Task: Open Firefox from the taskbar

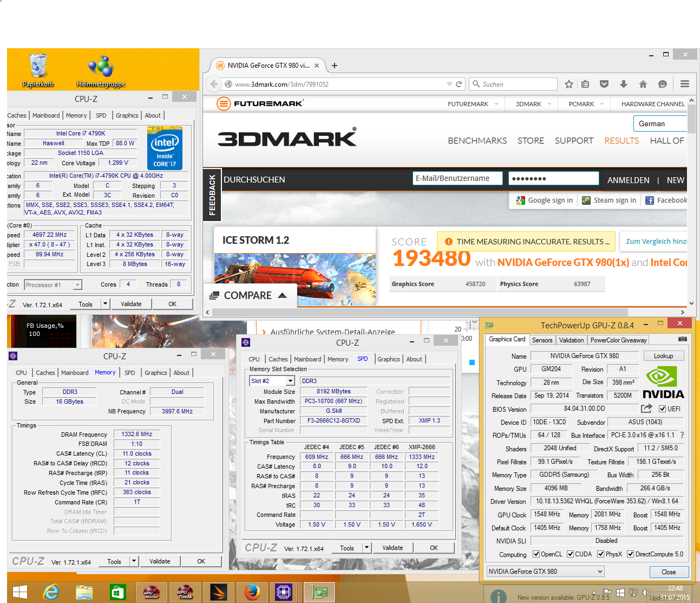Action: pyautogui.click(x=252, y=593)
